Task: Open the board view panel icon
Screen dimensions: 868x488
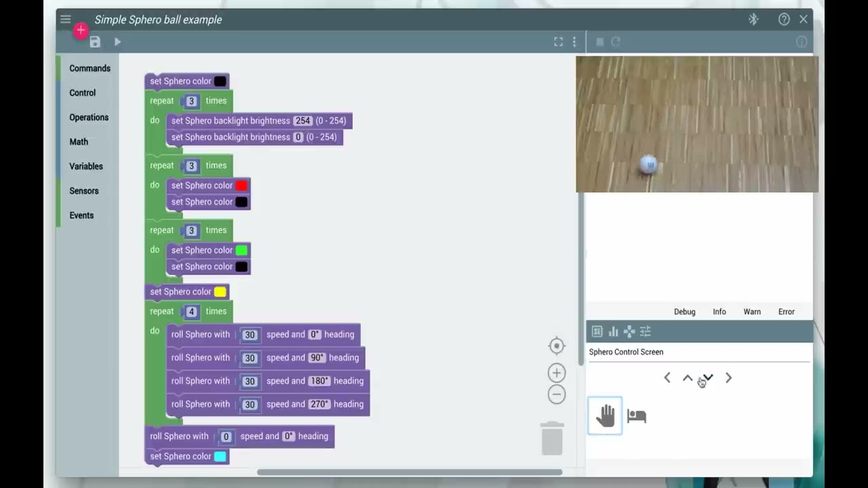Action: (597, 331)
